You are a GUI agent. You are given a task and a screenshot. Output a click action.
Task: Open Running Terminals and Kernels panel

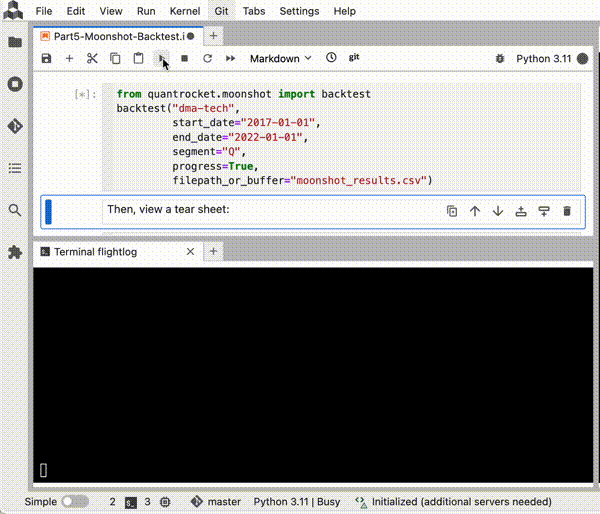pyautogui.click(x=15, y=84)
